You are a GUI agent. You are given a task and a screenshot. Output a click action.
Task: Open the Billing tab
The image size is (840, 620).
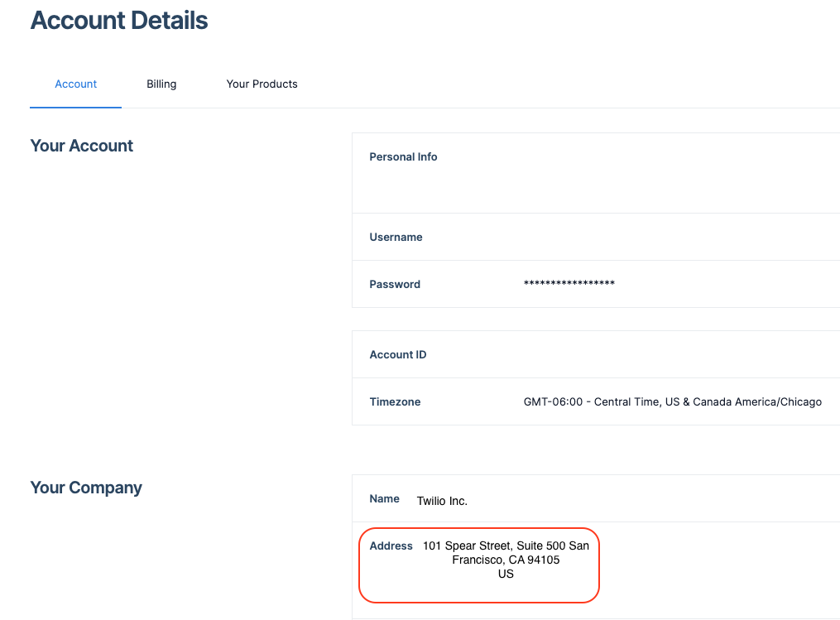click(x=161, y=84)
